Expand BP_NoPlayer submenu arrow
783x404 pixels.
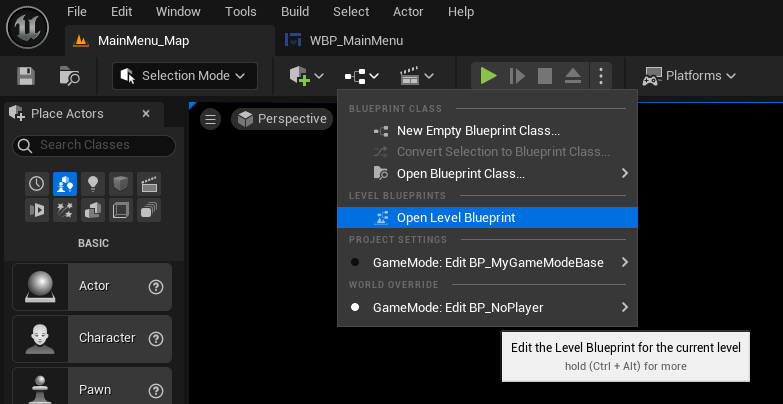[624, 308]
